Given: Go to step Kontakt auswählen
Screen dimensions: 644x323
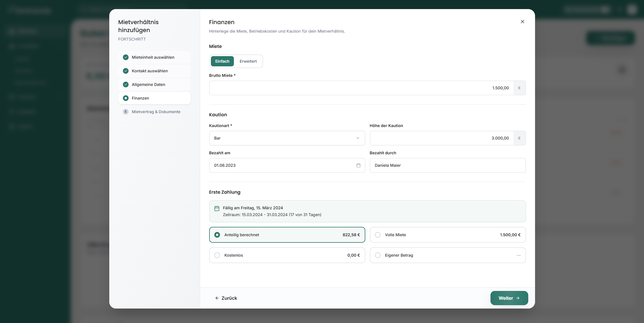Looking at the screenshot, I should [x=154, y=71].
